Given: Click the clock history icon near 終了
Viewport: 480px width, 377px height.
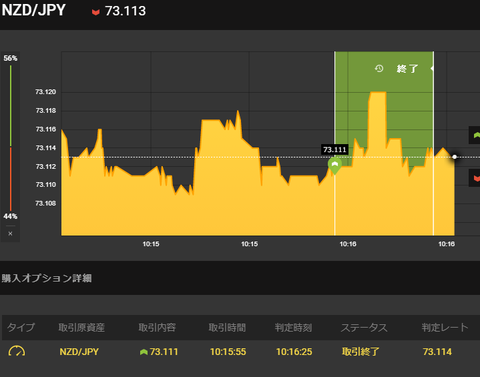Looking at the screenshot, I should click(379, 69).
